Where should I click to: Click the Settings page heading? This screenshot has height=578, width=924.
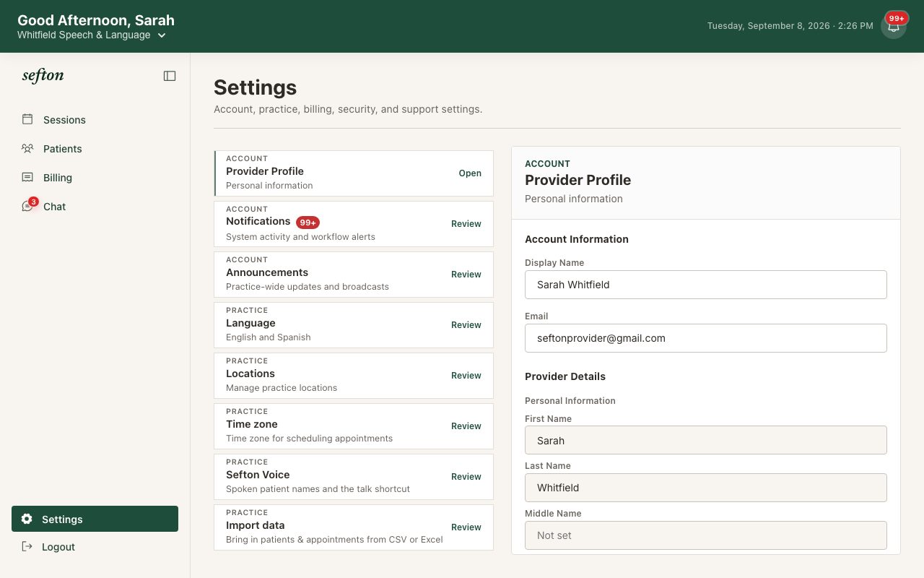(255, 87)
